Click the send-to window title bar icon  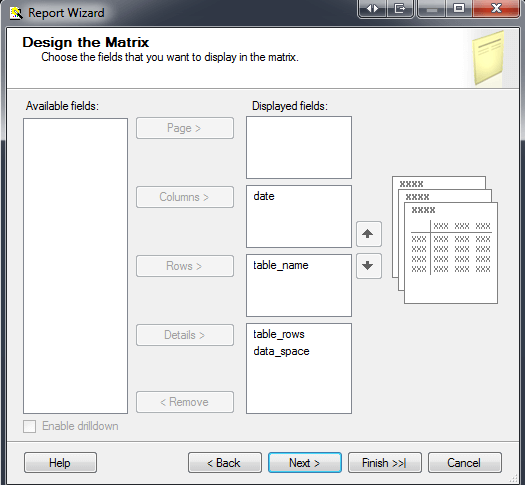400,8
